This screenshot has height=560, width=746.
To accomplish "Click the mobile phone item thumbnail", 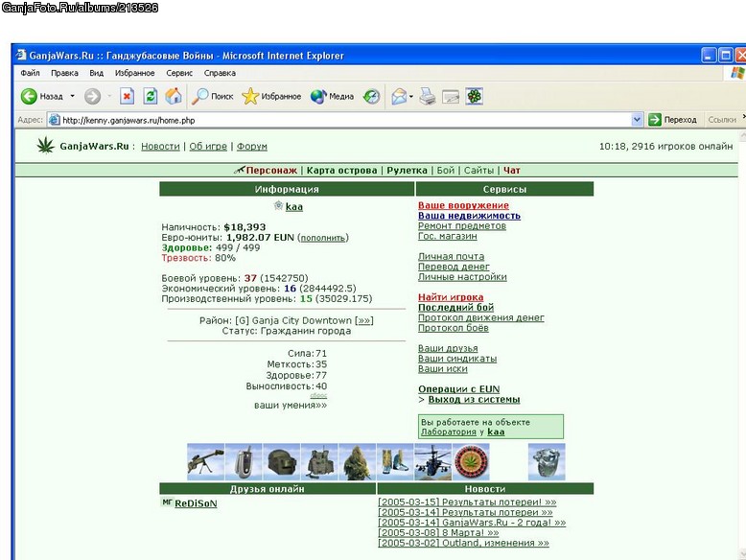I will pos(244,461).
